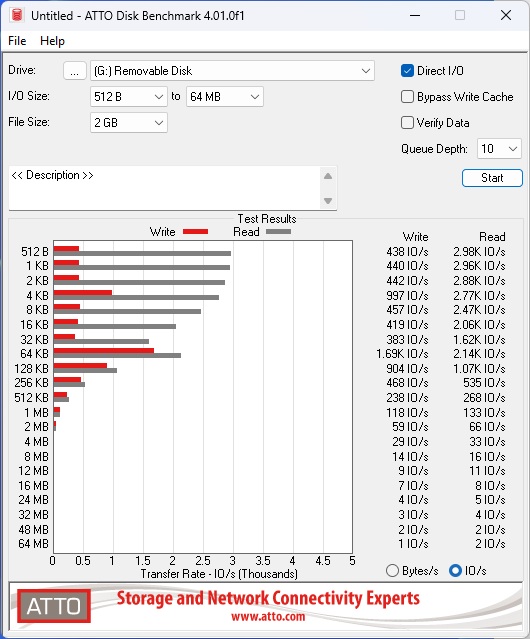Enable the Verify Data checkbox
Image resolution: width=530 pixels, height=639 pixels.
pos(407,123)
